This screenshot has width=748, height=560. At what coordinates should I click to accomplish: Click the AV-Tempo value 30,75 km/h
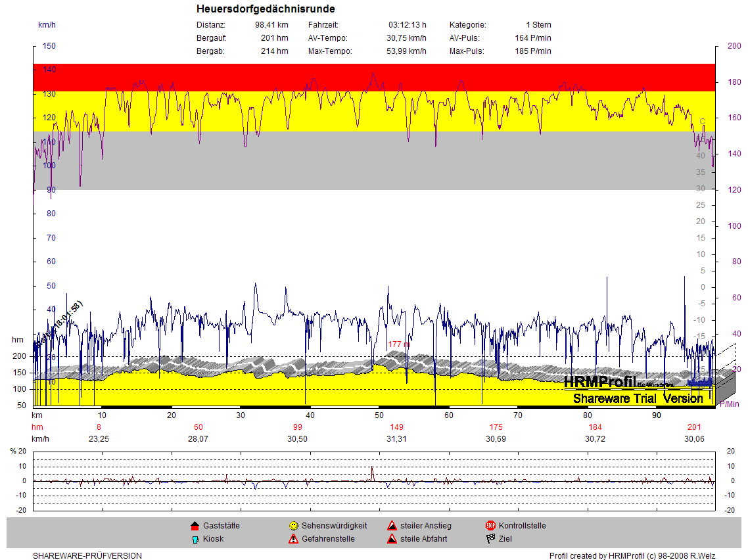point(406,38)
